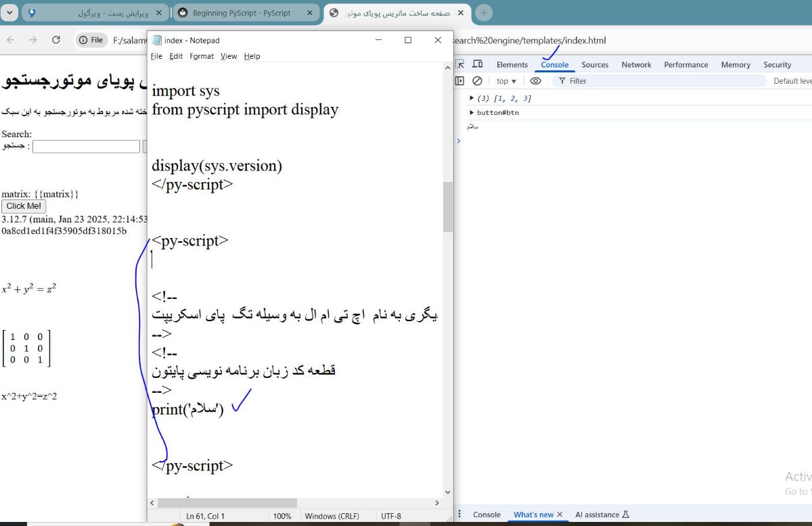Switch to the Network tab in DevTools
This screenshot has height=526, width=812.
[x=636, y=64]
